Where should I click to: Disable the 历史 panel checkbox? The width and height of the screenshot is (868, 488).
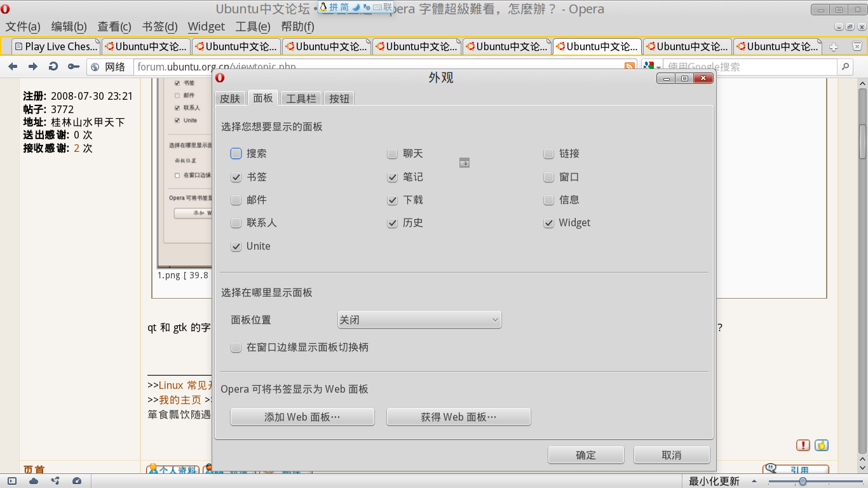(393, 223)
